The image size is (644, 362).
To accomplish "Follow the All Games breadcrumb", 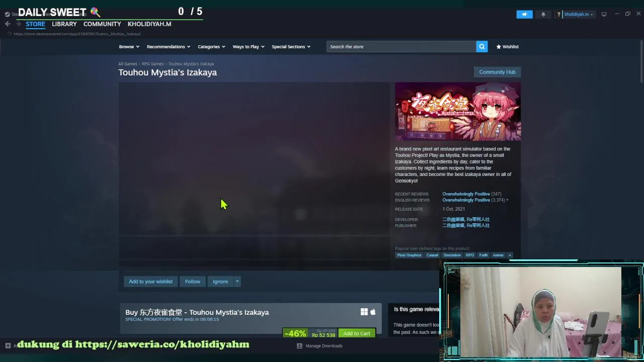I will [128, 64].
